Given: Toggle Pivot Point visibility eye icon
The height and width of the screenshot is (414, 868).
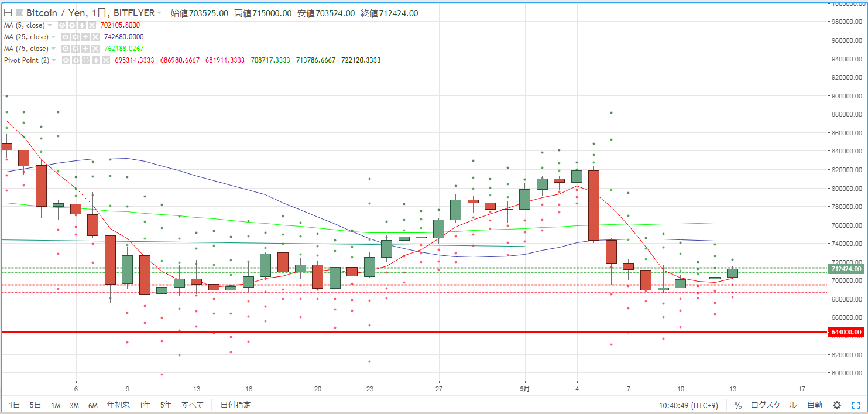Looking at the screenshot, I should point(66,60).
